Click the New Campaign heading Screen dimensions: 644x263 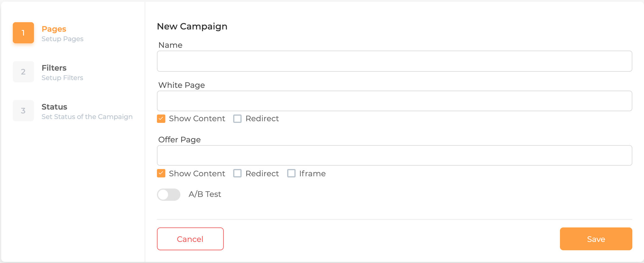tap(192, 26)
